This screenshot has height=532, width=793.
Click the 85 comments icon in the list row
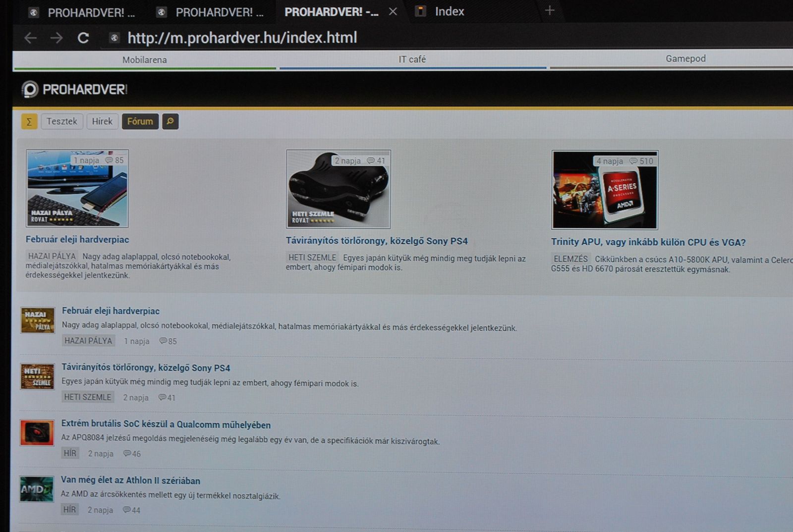click(x=168, y=341)
